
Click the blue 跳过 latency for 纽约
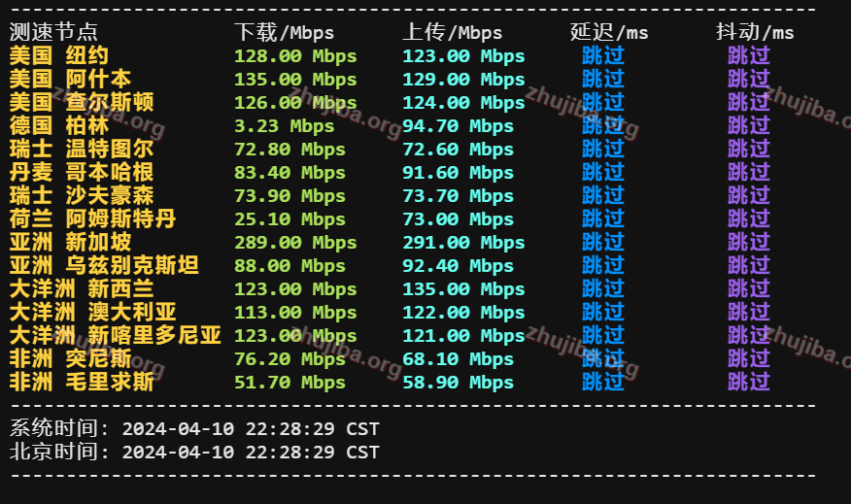coord(603,56)
